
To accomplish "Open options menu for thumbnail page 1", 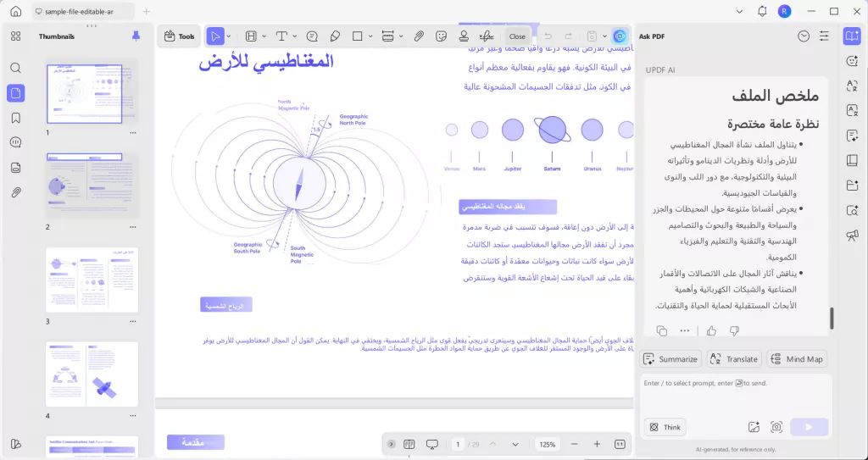I will pos(133,133).
